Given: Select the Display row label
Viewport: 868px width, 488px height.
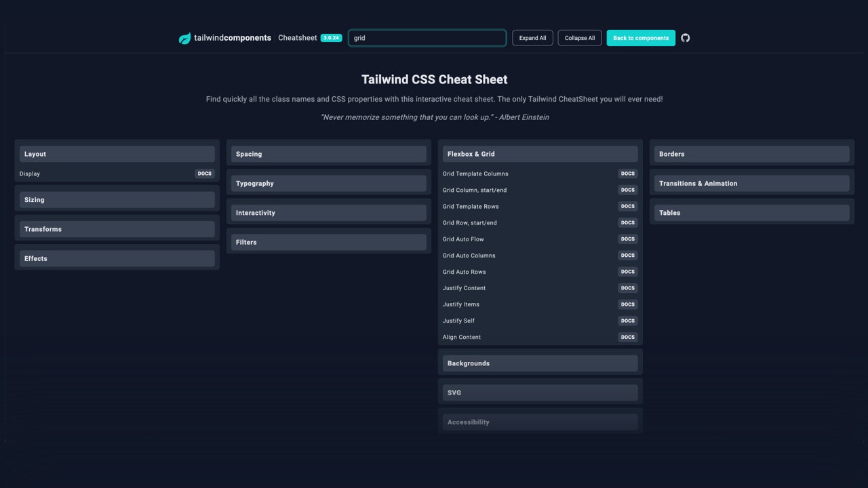Looking at the screenshot, I should coord(30,174).
